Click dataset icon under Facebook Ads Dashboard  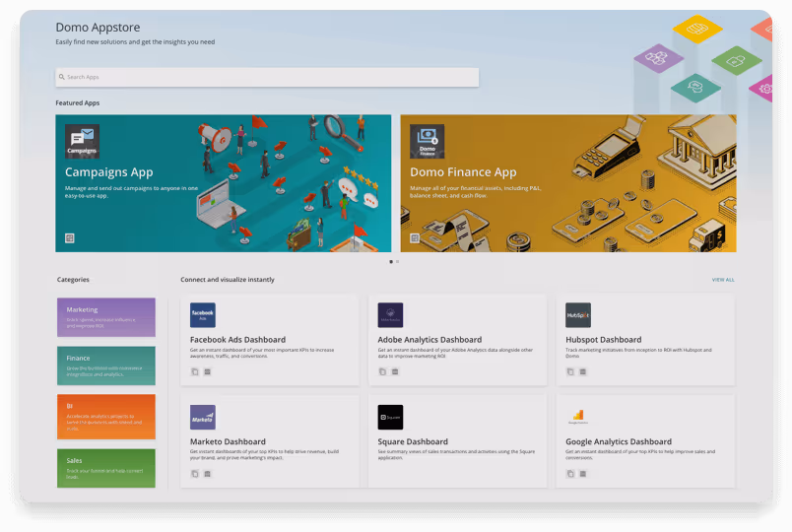click(207, 371)
